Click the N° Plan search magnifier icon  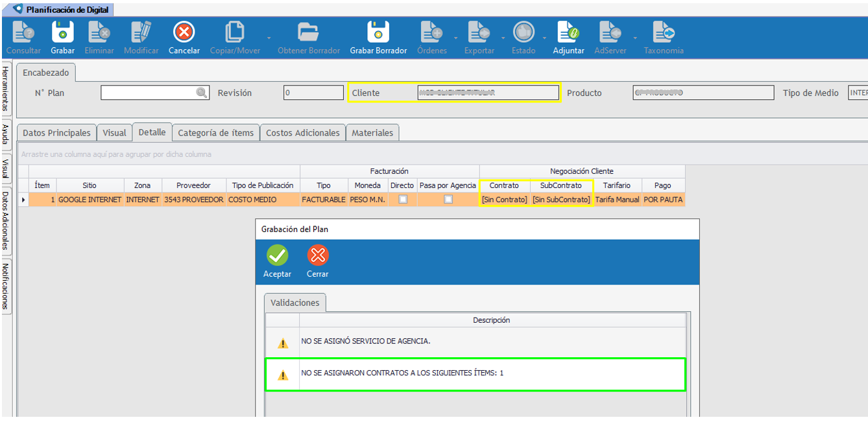coord(202,93)
